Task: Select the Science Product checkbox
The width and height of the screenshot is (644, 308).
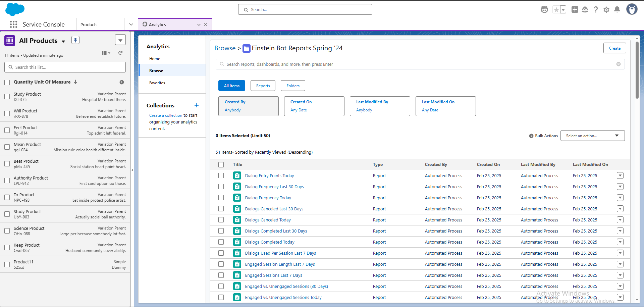Action: 7,231
